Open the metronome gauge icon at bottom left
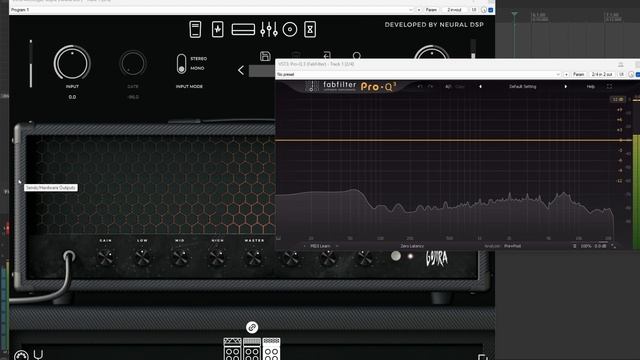The height and width of the screenshot is (360, 640). 21,355
